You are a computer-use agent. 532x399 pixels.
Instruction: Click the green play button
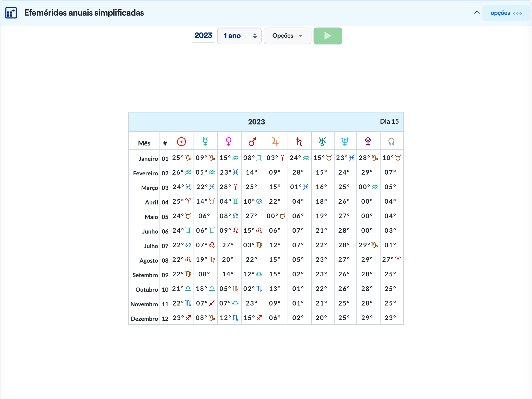pyautogui.click(x=328, y=36)
